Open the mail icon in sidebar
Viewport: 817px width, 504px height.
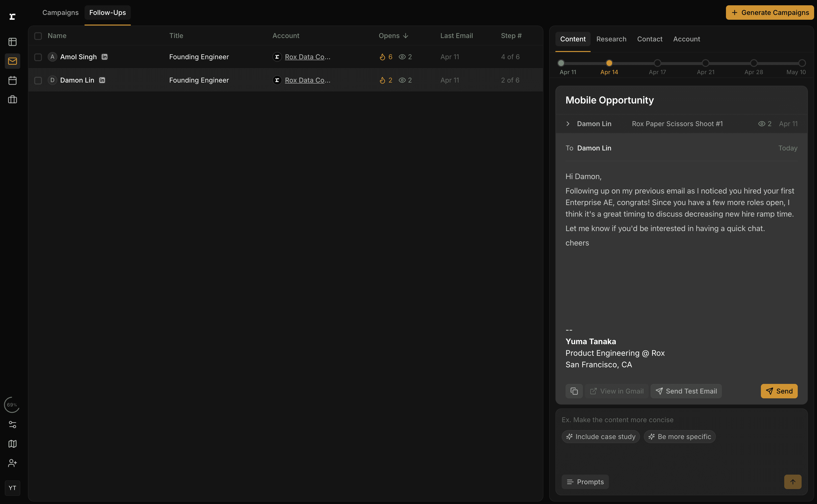point(12,61)
